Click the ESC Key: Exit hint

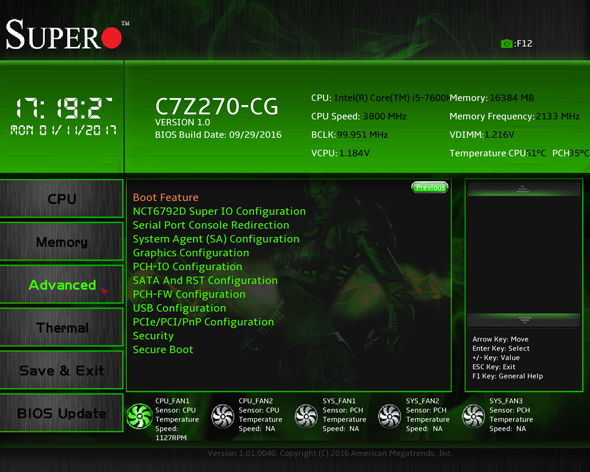(494, 367)
